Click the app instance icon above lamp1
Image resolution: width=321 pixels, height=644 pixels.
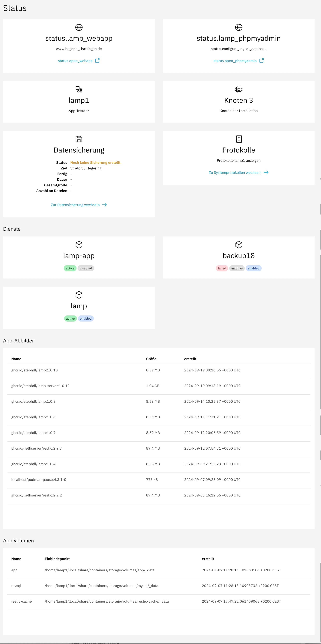pyautogui.click(x=79, y=89)
